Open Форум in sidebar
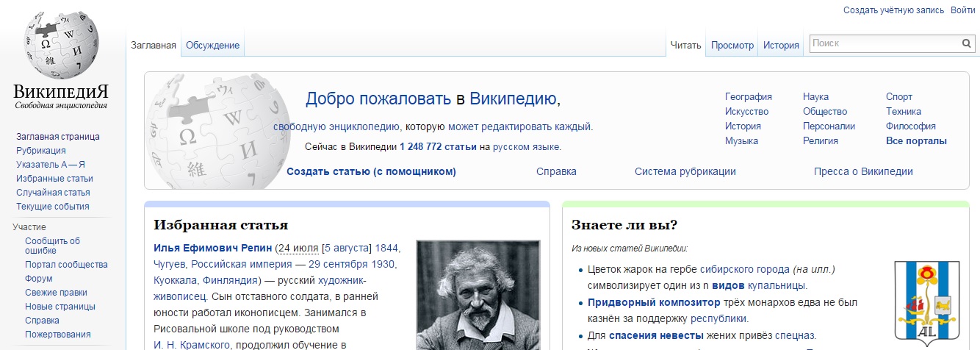 pos(39,279)
